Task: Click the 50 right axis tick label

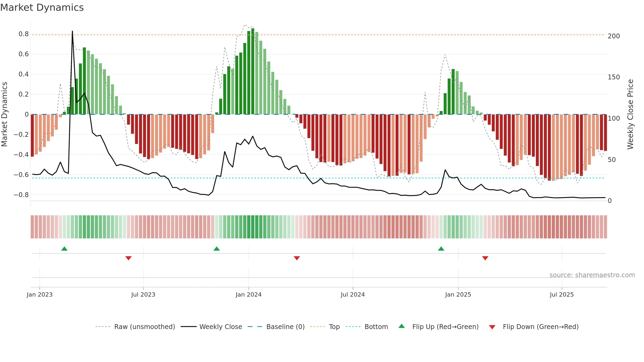Action: [612, 160]
